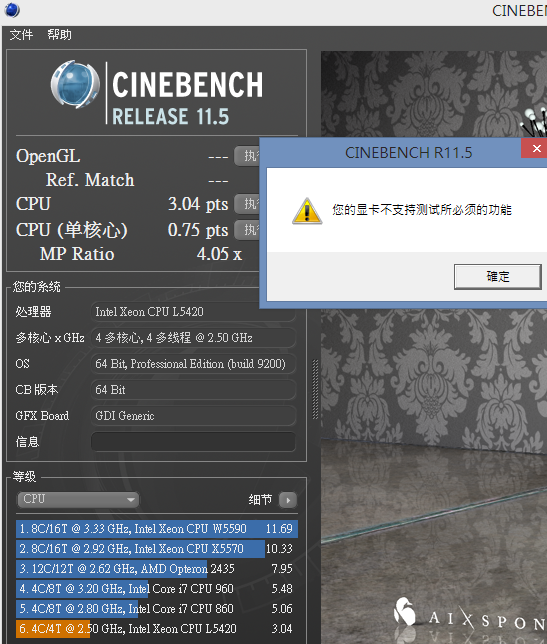Close the CINEBENCH R11.5 dialog
Viewport: 547px width, 644px height.
536,149
